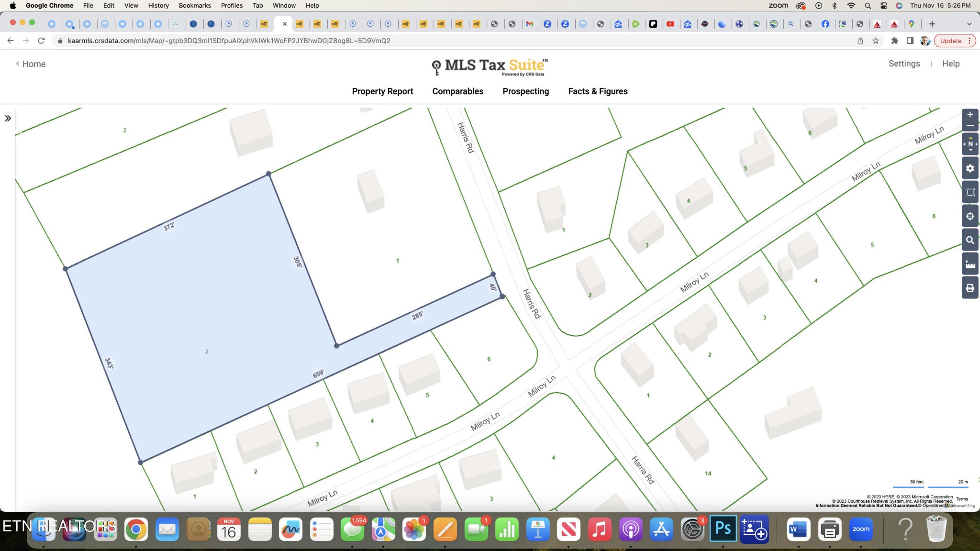The width and height of the screenshot is (980, 551).
Task: Click the 343' boundary dimension label
Action: coord(109,363)
